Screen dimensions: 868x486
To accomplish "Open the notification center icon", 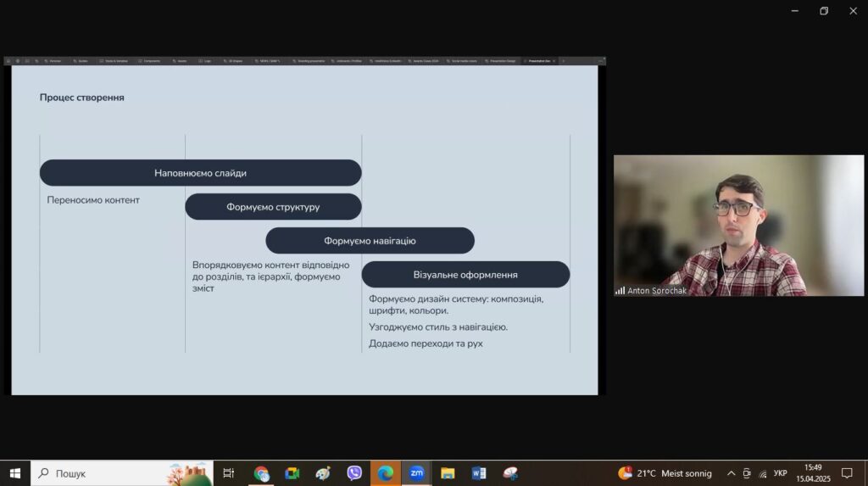I will (x=846, y=473).
